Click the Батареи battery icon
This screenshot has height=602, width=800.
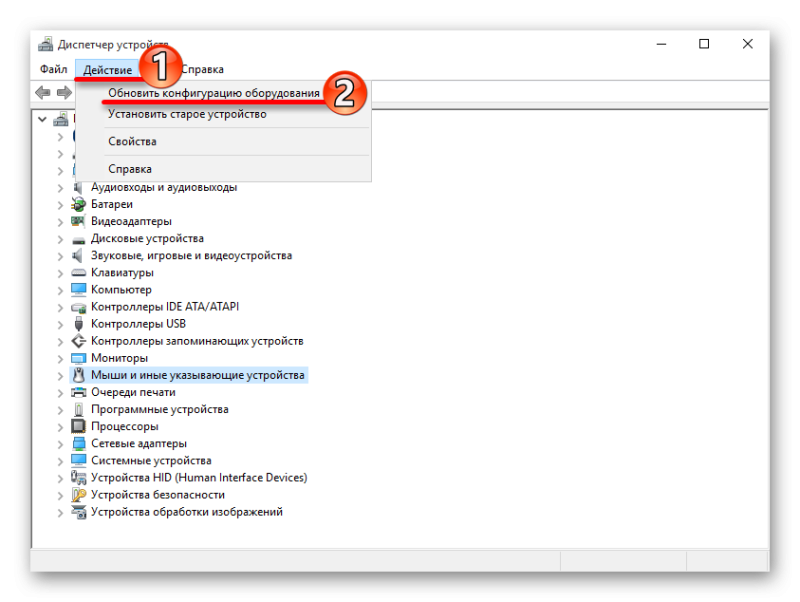[78, 205]
